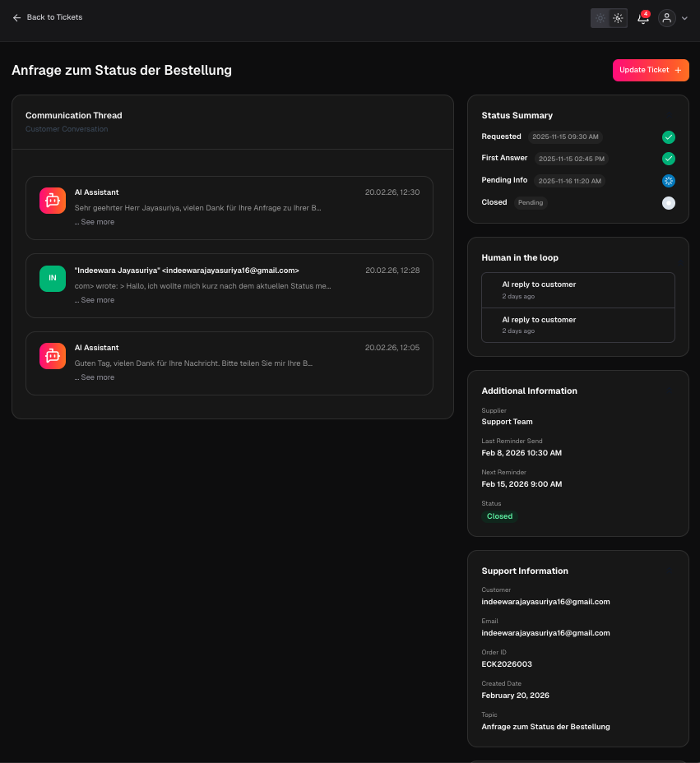Select the first AI reply to customer entry
Screen dimensions: 700x763
(x=577, y=290)
